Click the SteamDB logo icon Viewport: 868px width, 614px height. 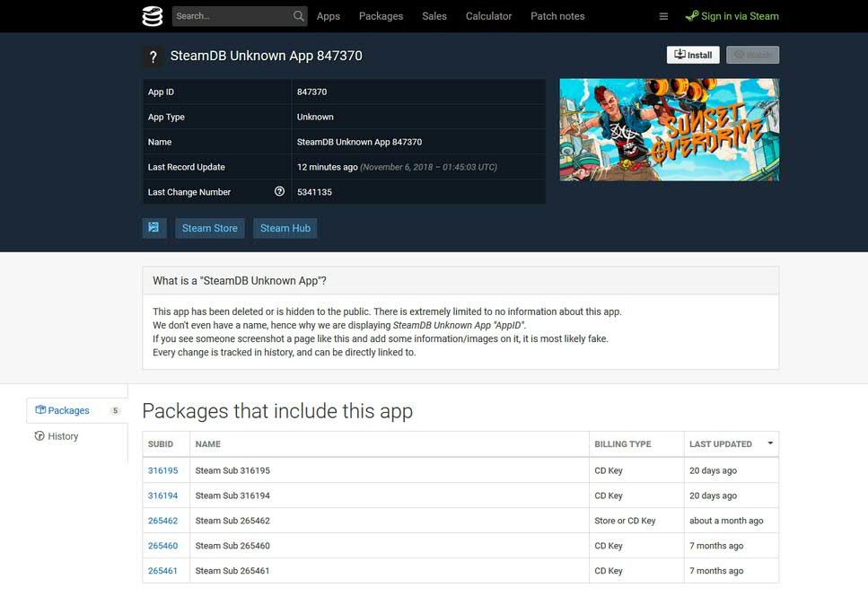(153, 16)
